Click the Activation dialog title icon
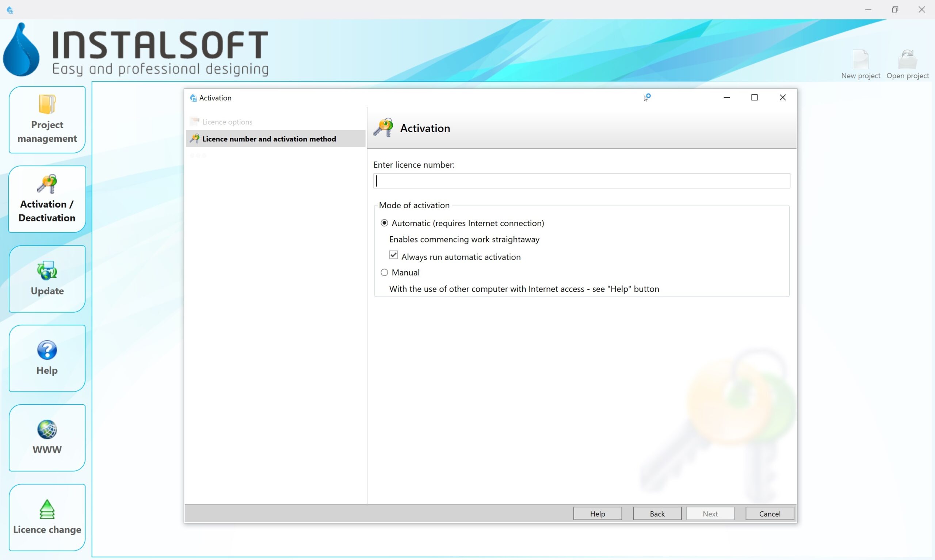 coord(193,98)
